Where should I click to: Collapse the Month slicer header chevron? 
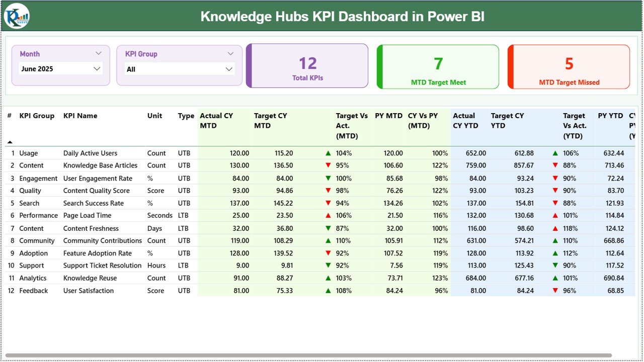point(98,53)
